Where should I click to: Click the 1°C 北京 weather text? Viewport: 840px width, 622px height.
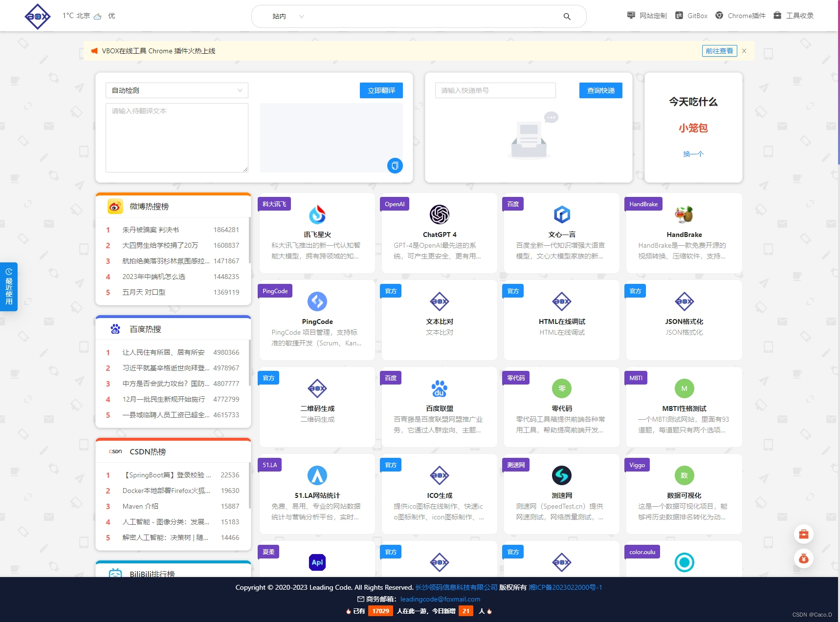[x=76, y=16]
